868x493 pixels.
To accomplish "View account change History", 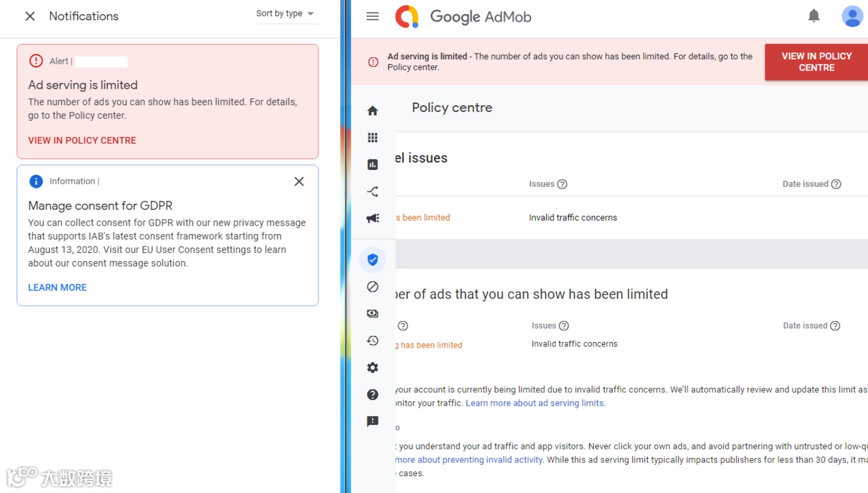I will click(372, 340).
